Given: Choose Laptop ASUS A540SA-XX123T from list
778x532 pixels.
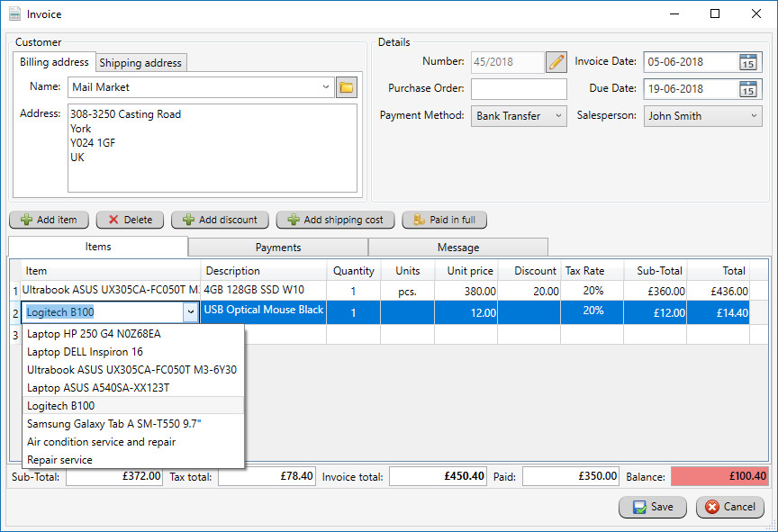Looking at the screenshot, I should (133, 388).
